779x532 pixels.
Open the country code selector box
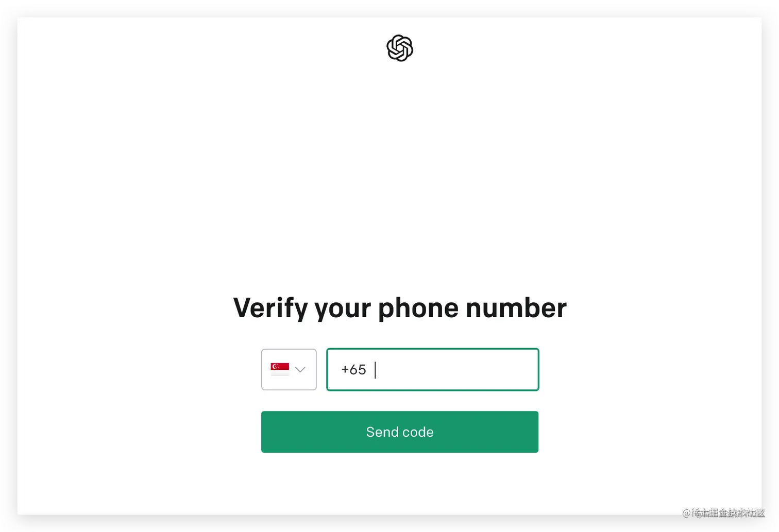(x=289, y=369)
